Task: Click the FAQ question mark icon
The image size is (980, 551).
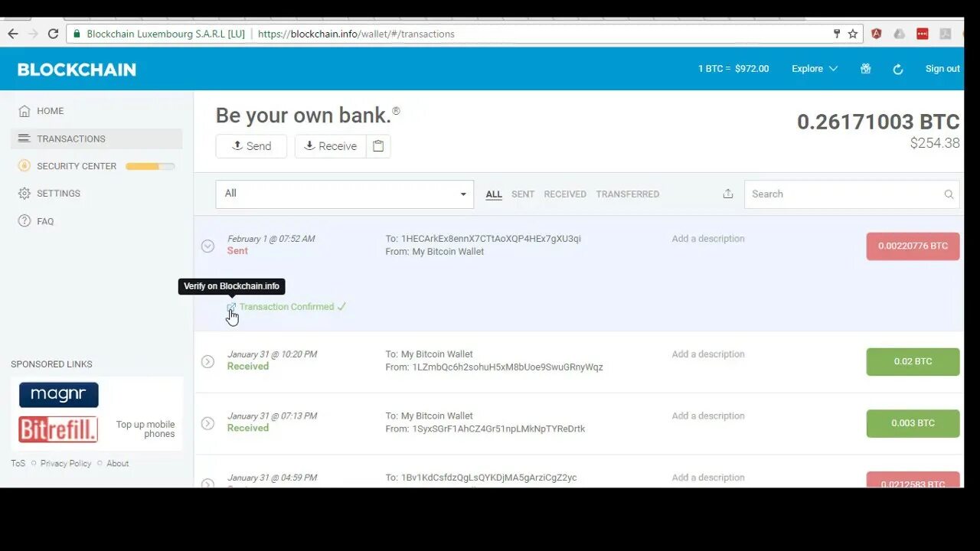Action: point(24,221)
